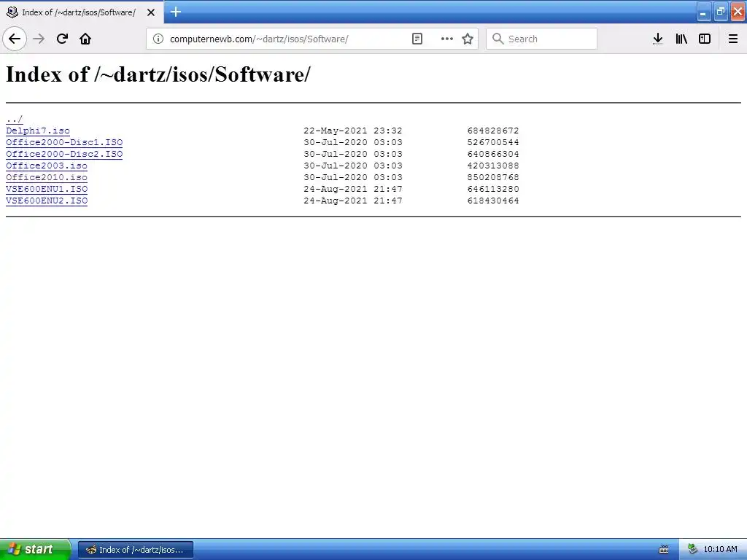Click file size 526700544
Image resolution: width=747 pixels, height=560 pixels.
pos(493,142)
